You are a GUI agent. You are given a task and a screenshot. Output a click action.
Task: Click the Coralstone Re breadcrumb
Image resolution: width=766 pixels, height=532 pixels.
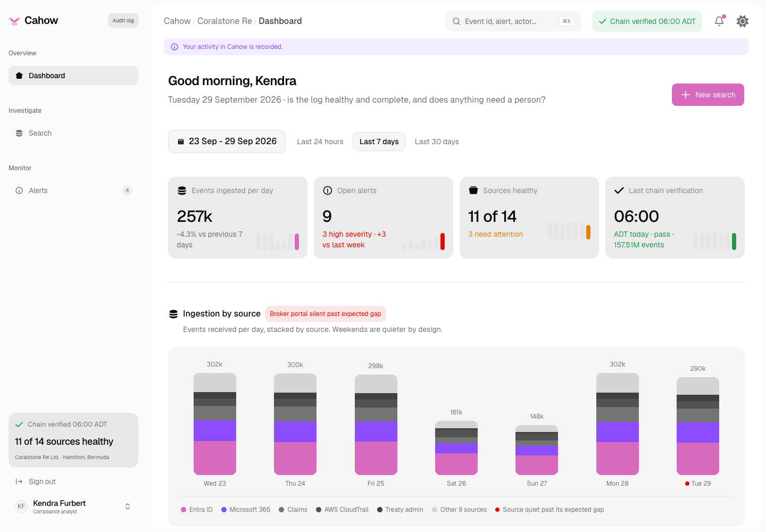(x=224, y=21)
